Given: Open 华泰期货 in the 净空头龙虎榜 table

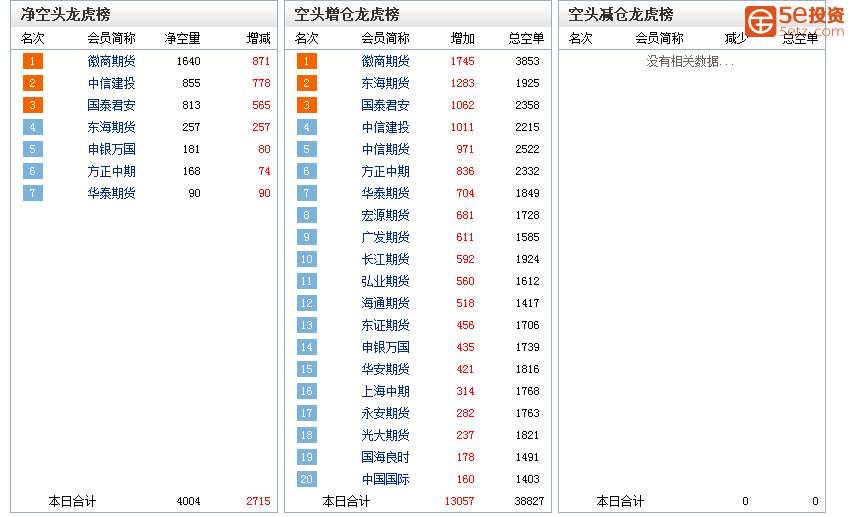Looking at the screenshot, I should click(111, 193).
